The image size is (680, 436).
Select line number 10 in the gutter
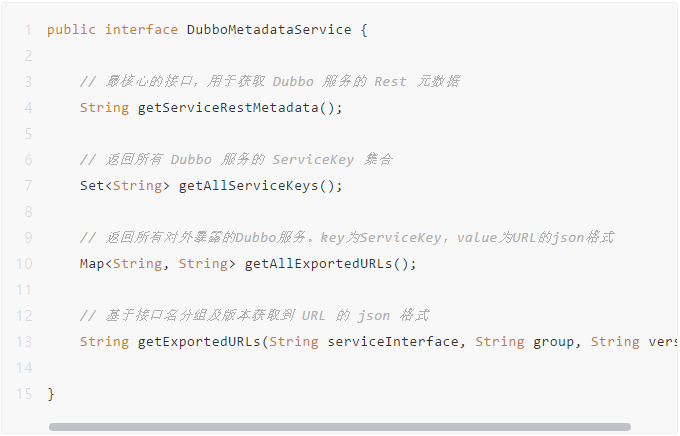coord(25,264)
